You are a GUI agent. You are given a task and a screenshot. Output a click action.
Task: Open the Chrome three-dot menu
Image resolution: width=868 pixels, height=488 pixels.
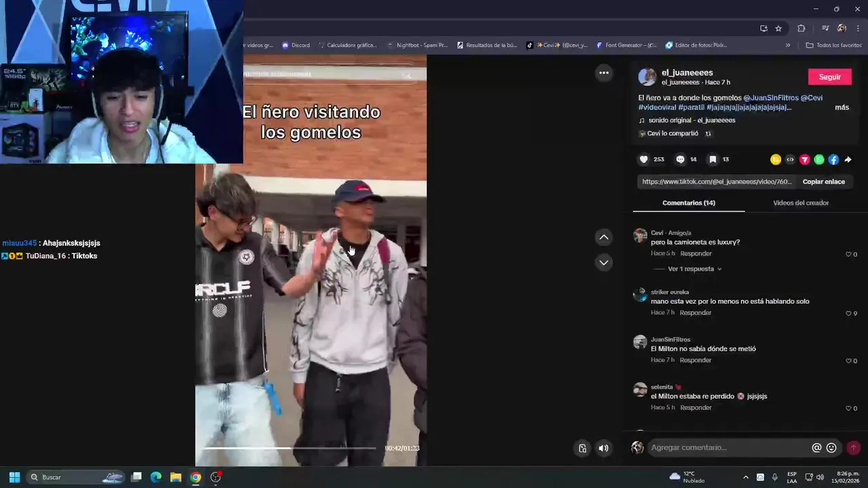(858, 28)
